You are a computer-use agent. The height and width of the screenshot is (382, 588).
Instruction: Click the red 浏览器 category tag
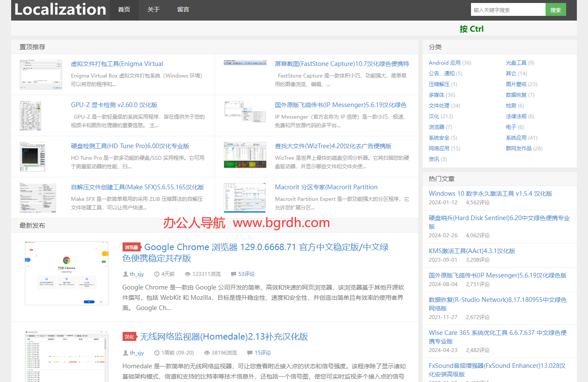(132, 247)
